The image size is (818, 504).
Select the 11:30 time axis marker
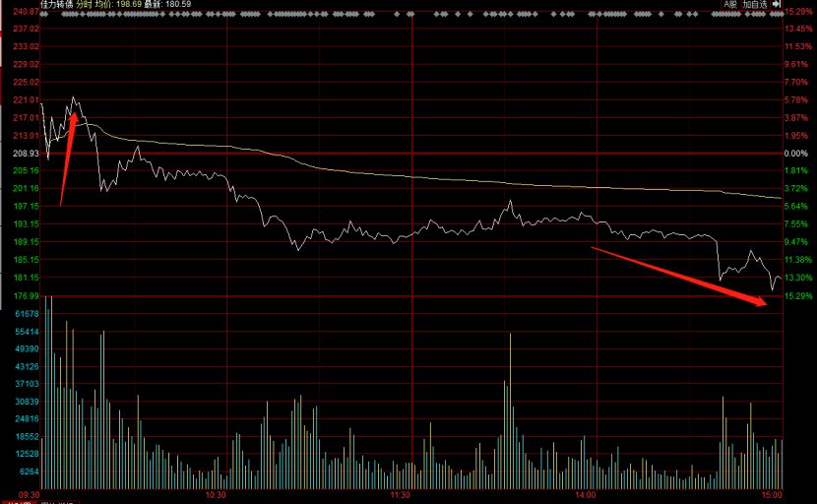400,494
